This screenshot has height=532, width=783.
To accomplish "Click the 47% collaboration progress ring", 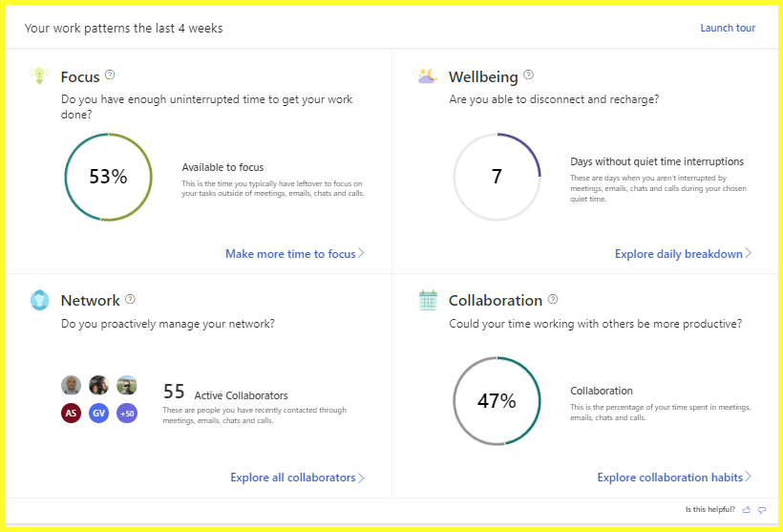I will [x=497, y=401].
